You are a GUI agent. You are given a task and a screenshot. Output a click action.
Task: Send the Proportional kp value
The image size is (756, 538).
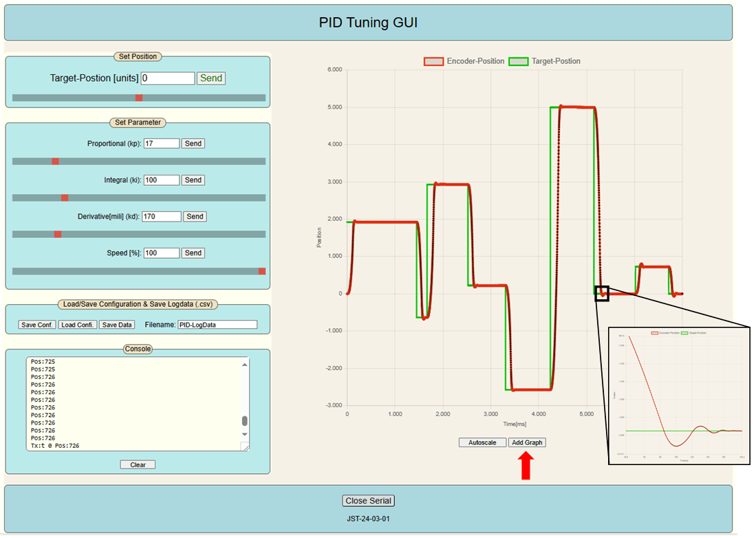pyautogui.click(x=193, y=144)
